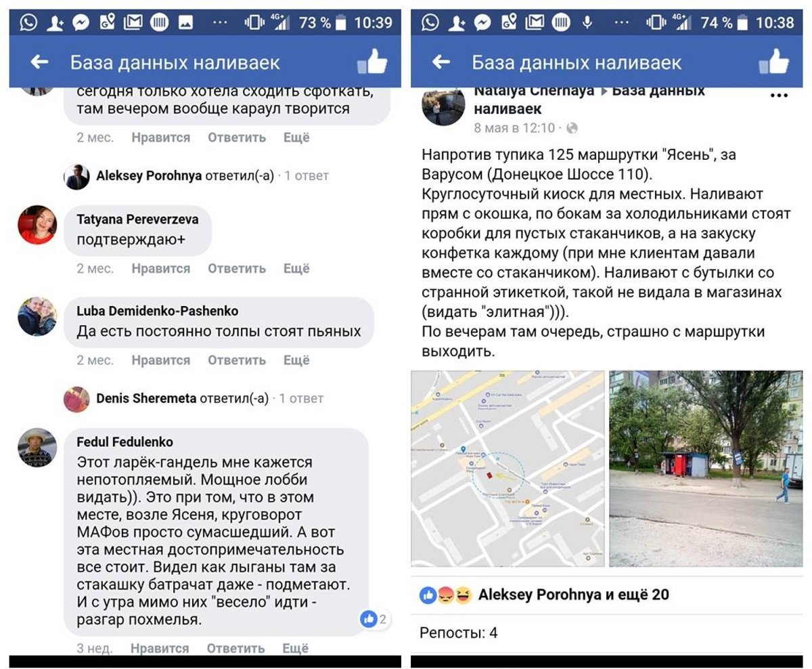This screenshot has height=669, width=812.
Task: Open reactions list with Aleksey Porohnya and 20 others
Action: pos(544,595)
